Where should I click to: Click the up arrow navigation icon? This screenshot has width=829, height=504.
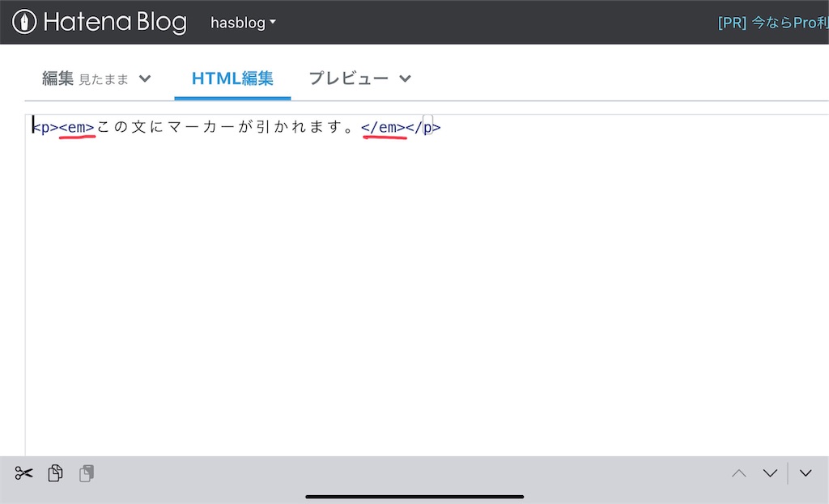tap(738, 472)
